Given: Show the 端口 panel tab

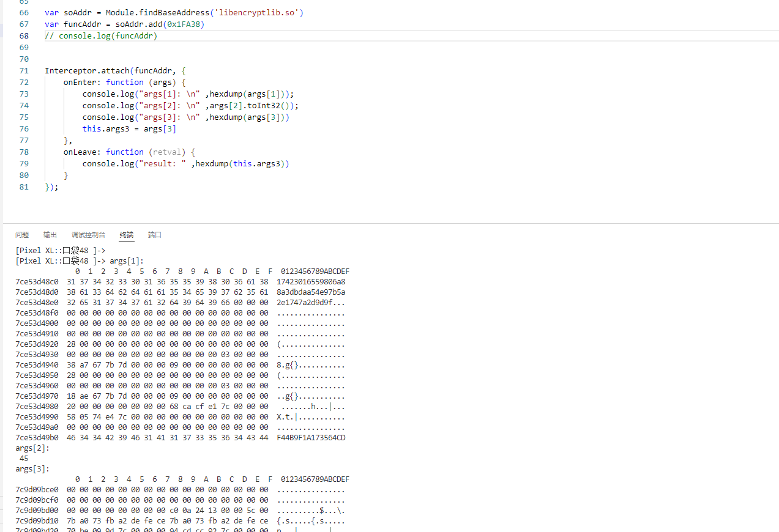Looking at the screenshot, I should pos(155,235).
